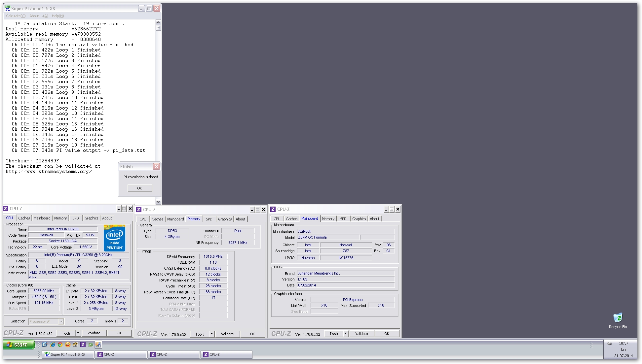Click Validate in the left CPU-Z window
Screen dimensions: 642x364
[x=94, y=333]
